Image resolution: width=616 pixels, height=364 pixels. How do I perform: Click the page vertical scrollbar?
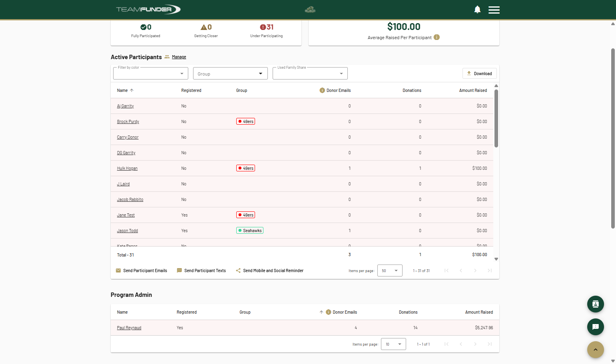point(613,138)
